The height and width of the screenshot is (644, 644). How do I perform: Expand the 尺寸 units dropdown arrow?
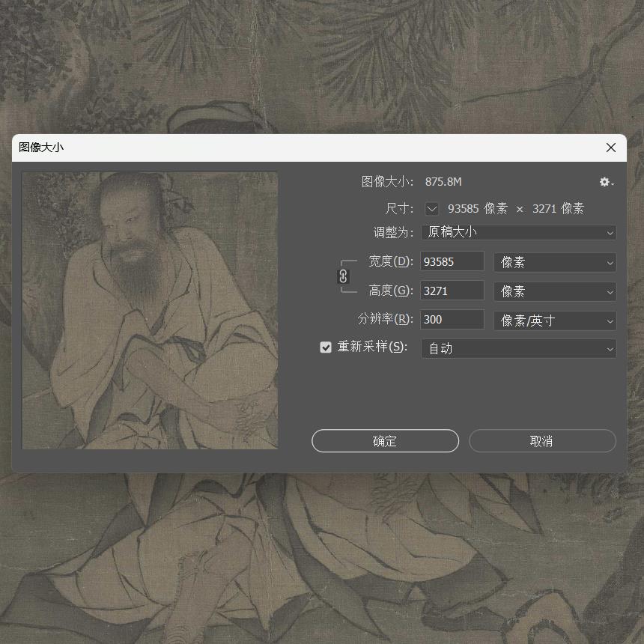pyautogui.click(x=431, y=209)
